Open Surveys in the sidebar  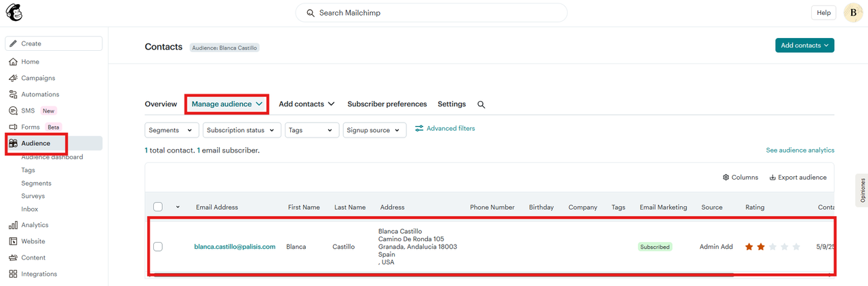pyautogui.click(x=33, y=196)
